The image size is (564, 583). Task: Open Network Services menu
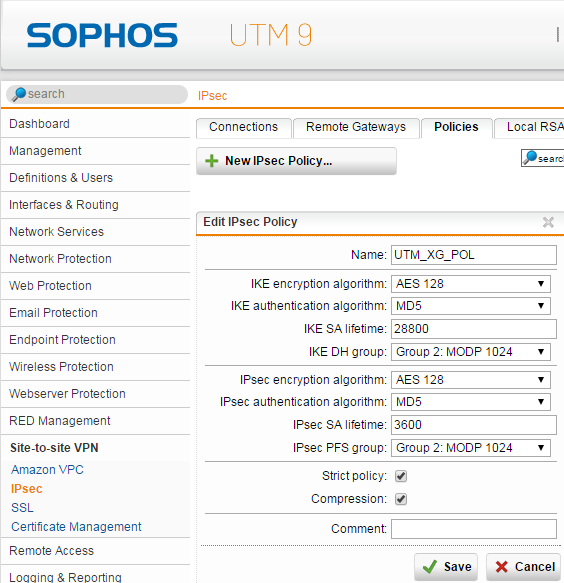[x=96, y=232]
